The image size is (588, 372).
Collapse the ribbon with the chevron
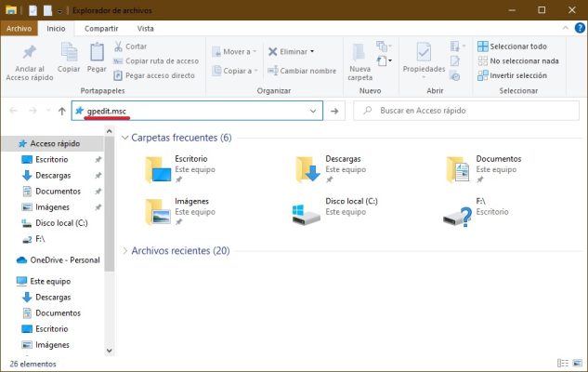coord(565,28)
